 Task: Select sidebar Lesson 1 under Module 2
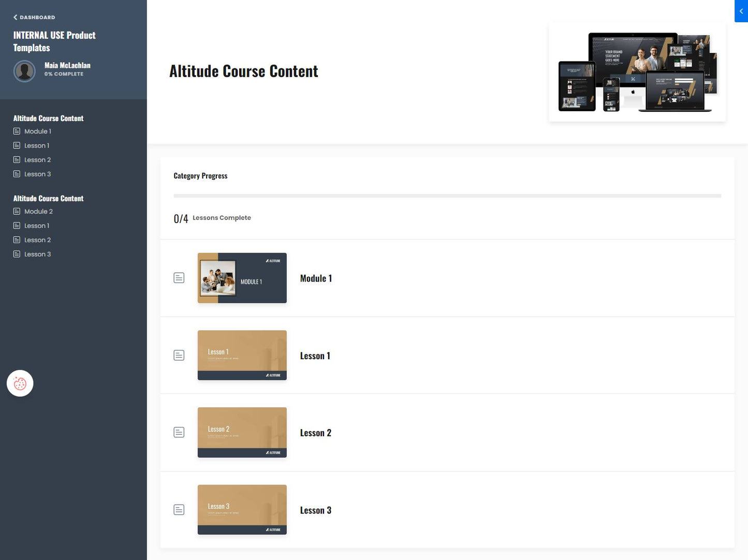coord(36,226)
